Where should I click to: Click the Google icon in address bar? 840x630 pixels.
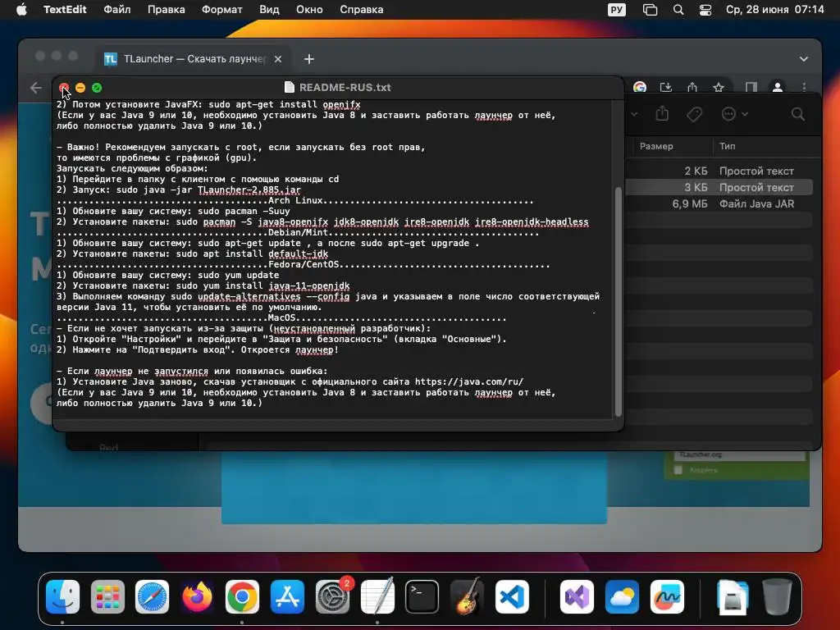(639, 87)
